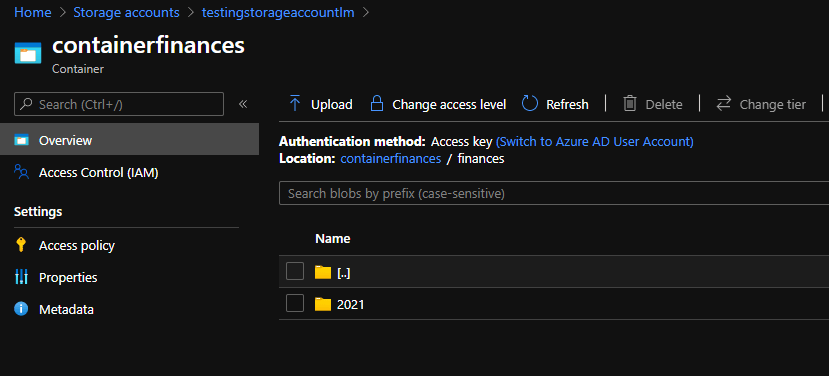Image resolution: width=829 pixels, height=376 pixels.
Task: Open the Overview menu item
Action: click(x=130, y=140)
